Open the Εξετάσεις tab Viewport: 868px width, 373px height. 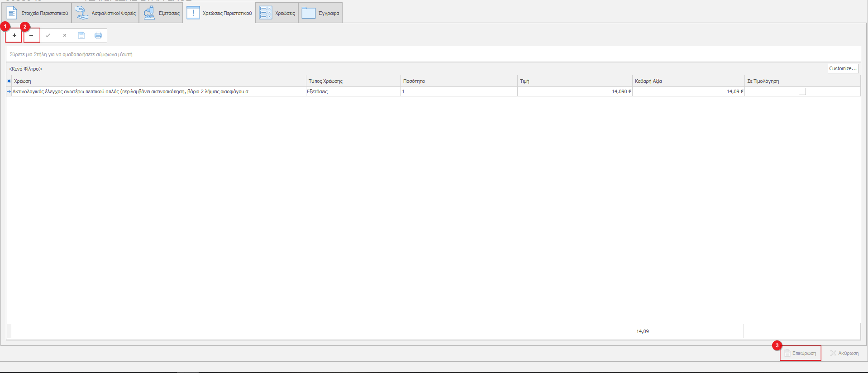[162, 13]
